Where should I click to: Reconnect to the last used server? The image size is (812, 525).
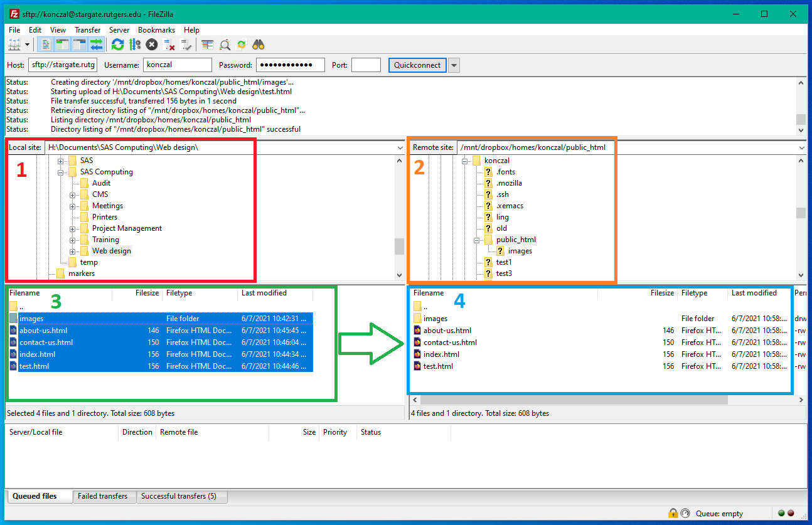tap(186, 45)
